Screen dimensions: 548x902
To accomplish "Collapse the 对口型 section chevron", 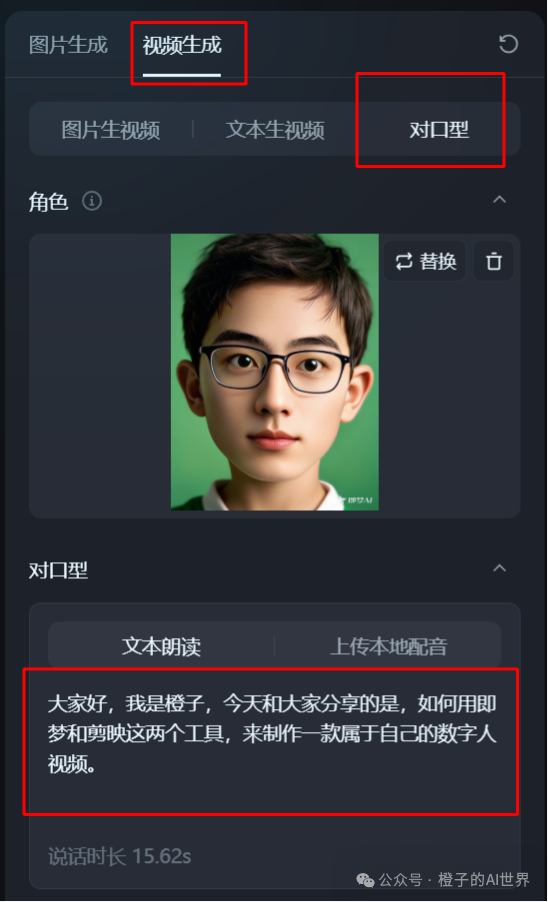I will [x=500, y=568].
